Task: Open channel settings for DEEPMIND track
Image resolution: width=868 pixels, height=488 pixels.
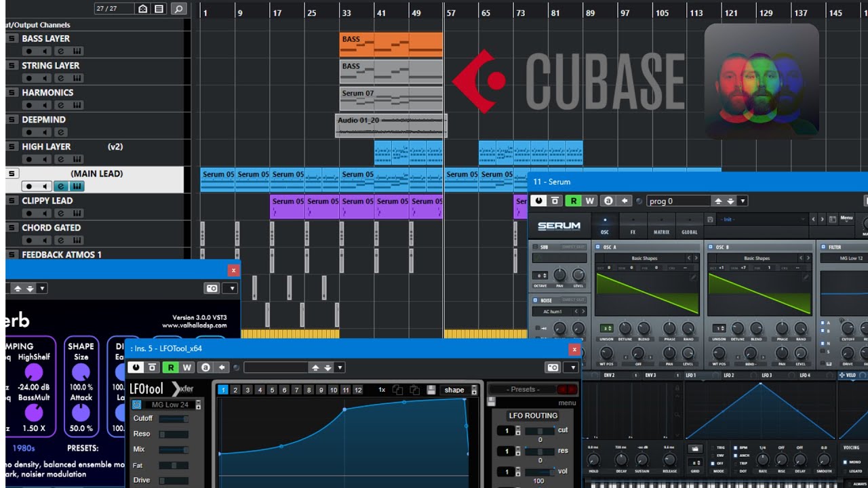Action: (x=60, y=132)
